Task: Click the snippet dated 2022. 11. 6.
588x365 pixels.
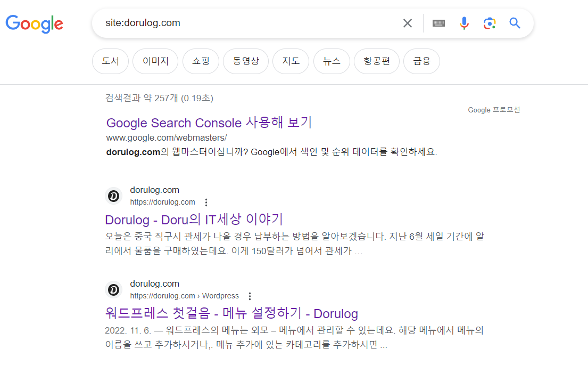Action: point(294,337)
